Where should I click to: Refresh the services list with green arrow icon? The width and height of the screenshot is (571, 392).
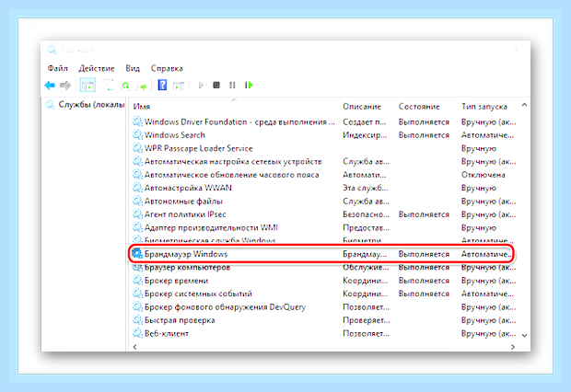pyautogui.click(x=125, y=86)
